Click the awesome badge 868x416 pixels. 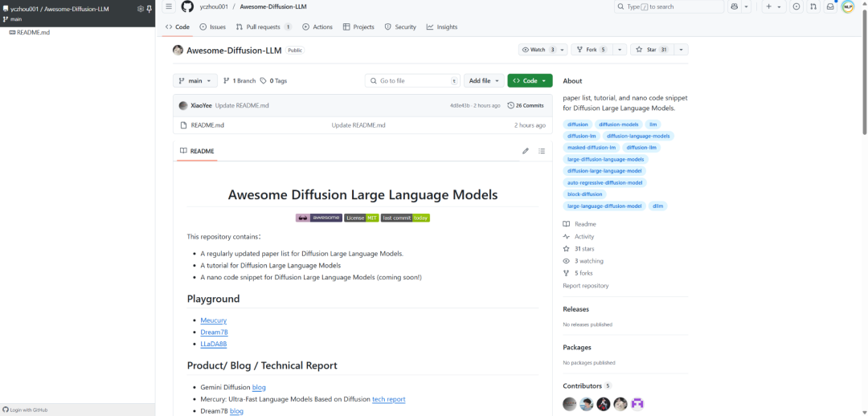pyautogui.click(x=319, y=218)
